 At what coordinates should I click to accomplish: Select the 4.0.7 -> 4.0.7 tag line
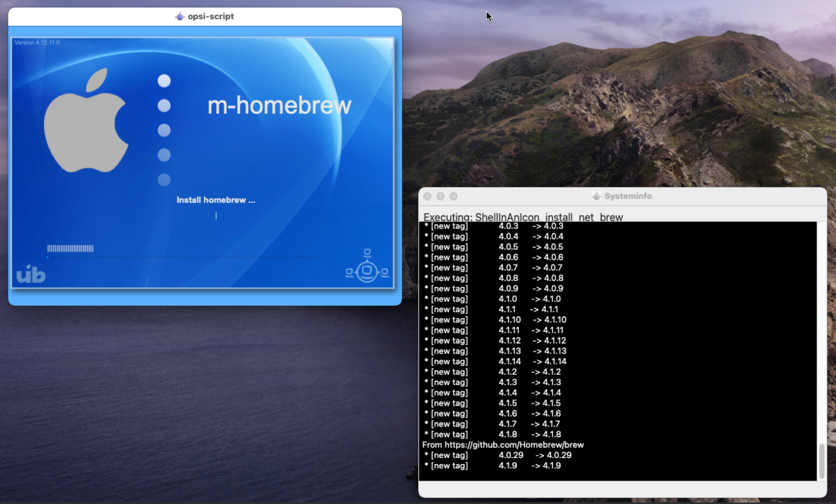tap(494, 268)
